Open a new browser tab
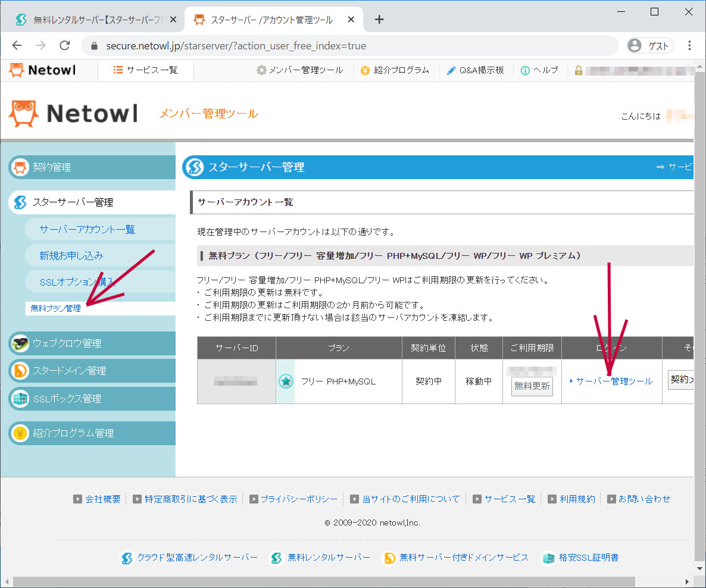Viewport: 706px width, 588px height. 379,20
